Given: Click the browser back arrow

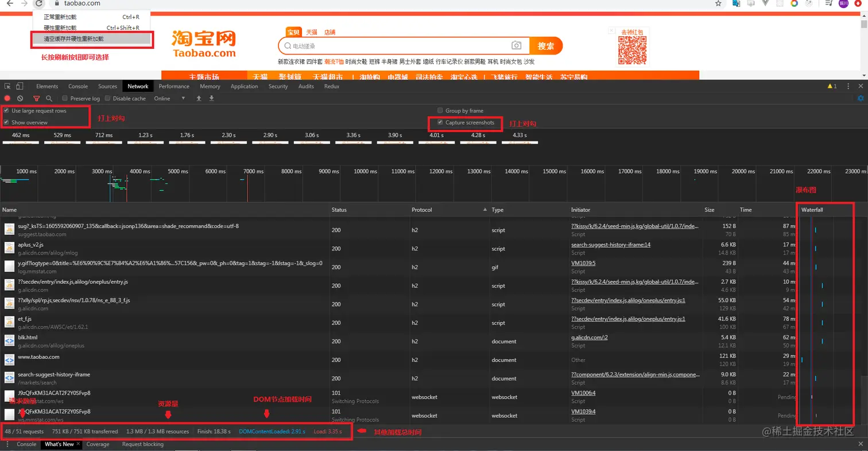Looking at the screenshot, I should 10,3.
